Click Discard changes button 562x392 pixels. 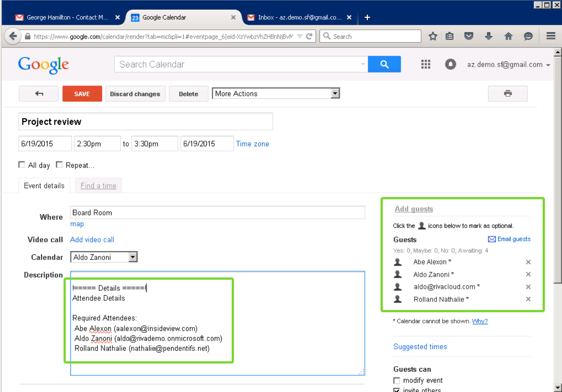tap(135, 94)
